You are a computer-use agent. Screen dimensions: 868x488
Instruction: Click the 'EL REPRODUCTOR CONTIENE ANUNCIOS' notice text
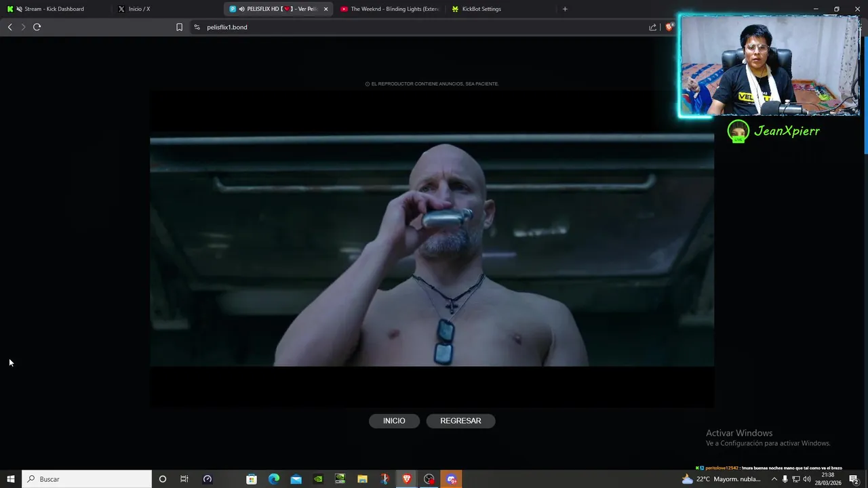[x=432, y=84]
